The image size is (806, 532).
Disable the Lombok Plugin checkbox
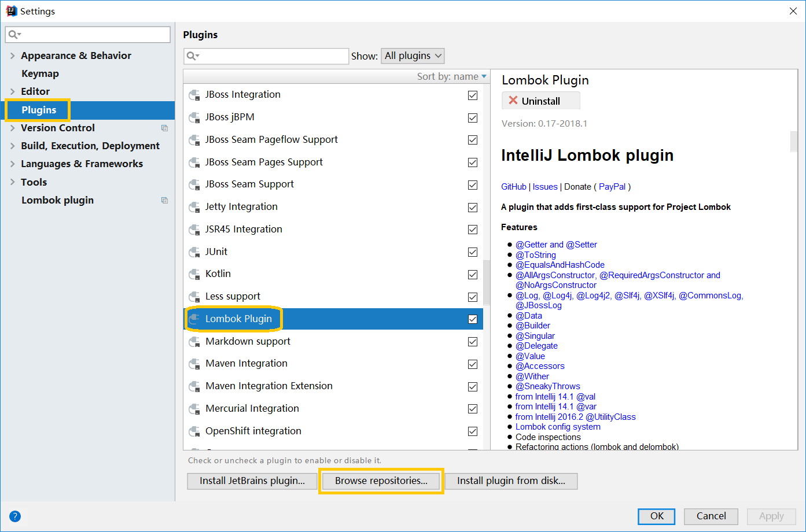tap(473, 319)
